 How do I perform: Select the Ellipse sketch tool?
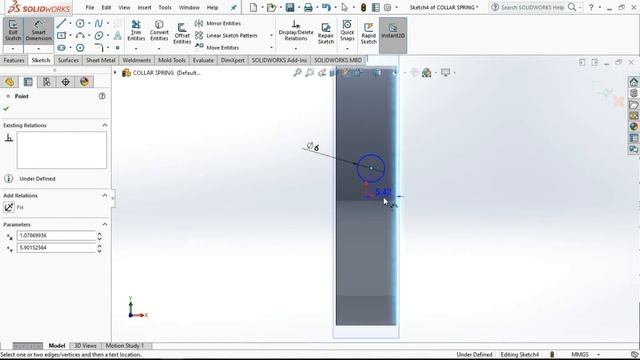click(x=98, y=36)
